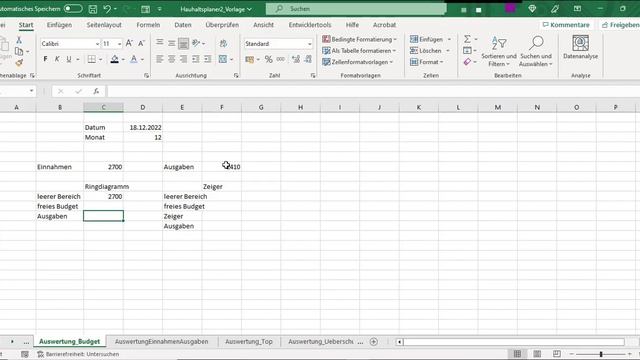Toggle bold formatting (F)
640x360 pixels.
point(45,59)
